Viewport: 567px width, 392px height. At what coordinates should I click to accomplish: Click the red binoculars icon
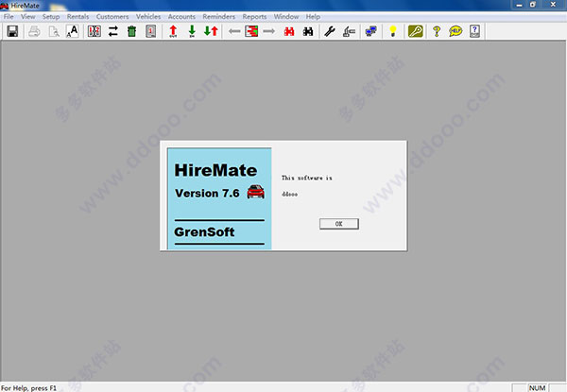coord(289,31)
